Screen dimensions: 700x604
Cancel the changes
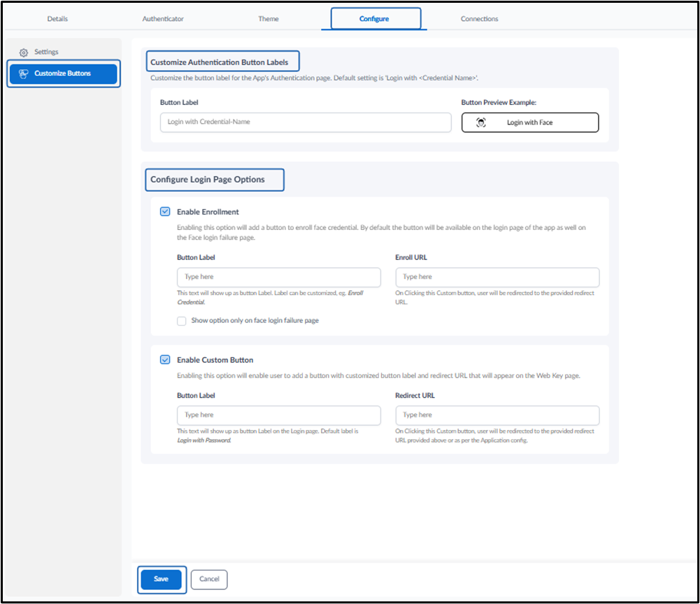point(209,579)
